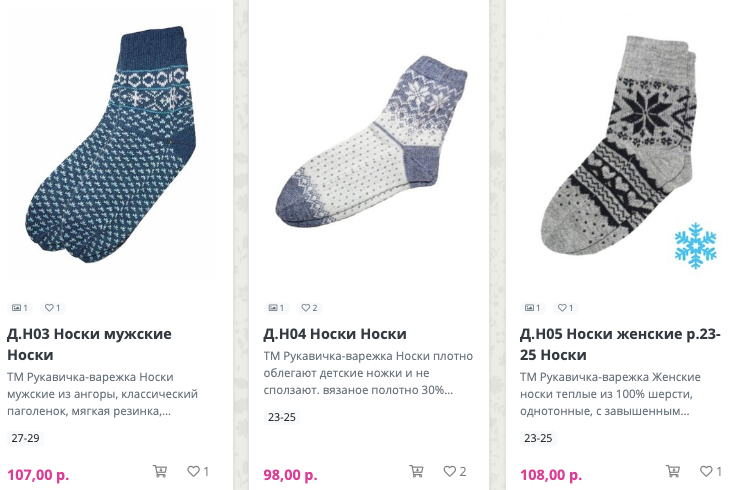Select size 23-25 tag on Д.Н04
The width and height of the screenshot is (743, 490).
point(282,417)
